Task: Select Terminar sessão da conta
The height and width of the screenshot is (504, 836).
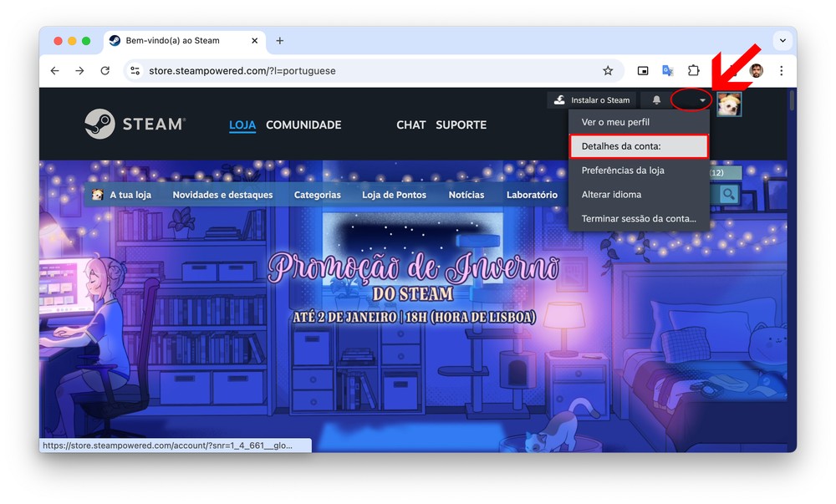Action: coord(639,218)
